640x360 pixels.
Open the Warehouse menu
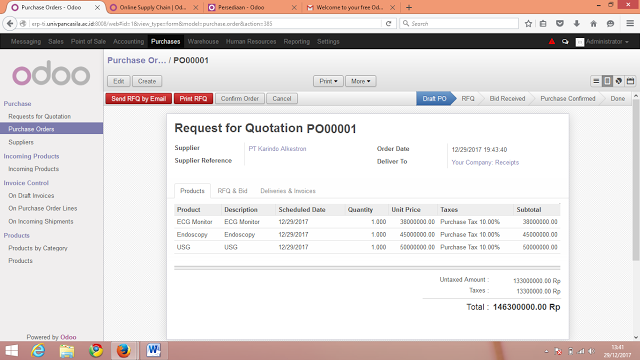203,42
